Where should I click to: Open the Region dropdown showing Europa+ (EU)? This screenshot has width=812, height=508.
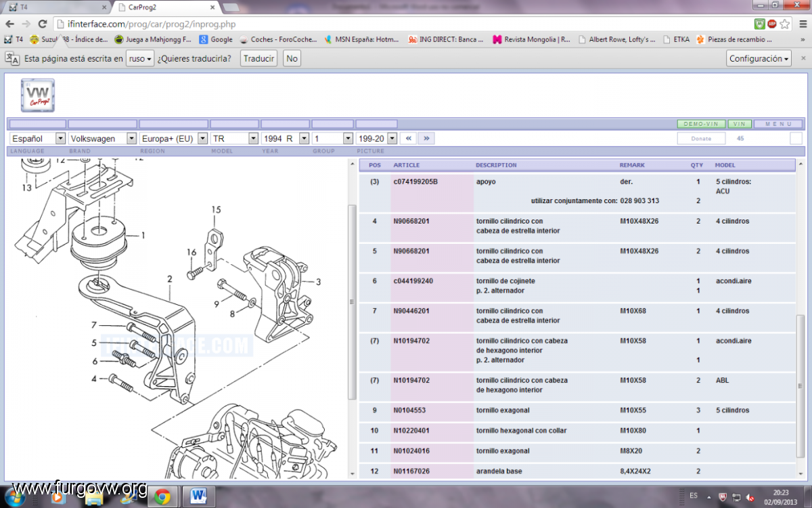173,138
